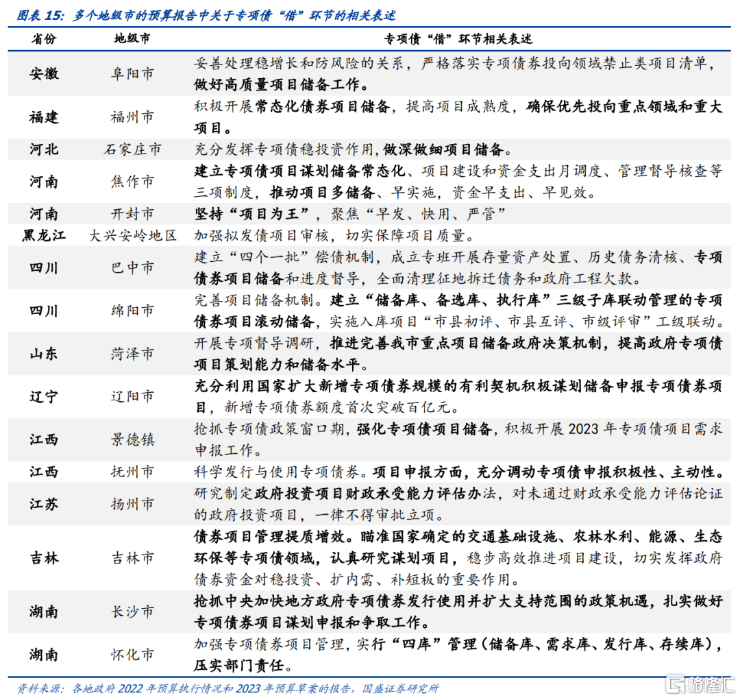Click the text '压实部门责任'
The image size is (740, 700).
(239, 666)
